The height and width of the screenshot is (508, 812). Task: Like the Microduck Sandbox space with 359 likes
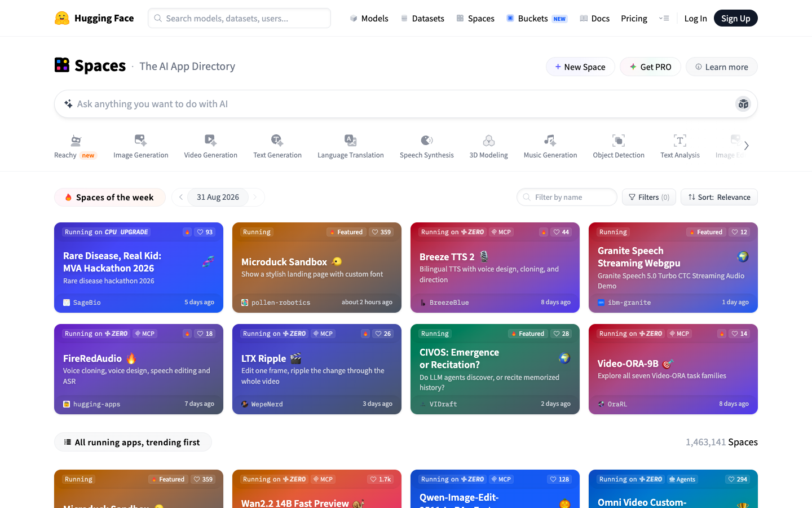(381, 232)
